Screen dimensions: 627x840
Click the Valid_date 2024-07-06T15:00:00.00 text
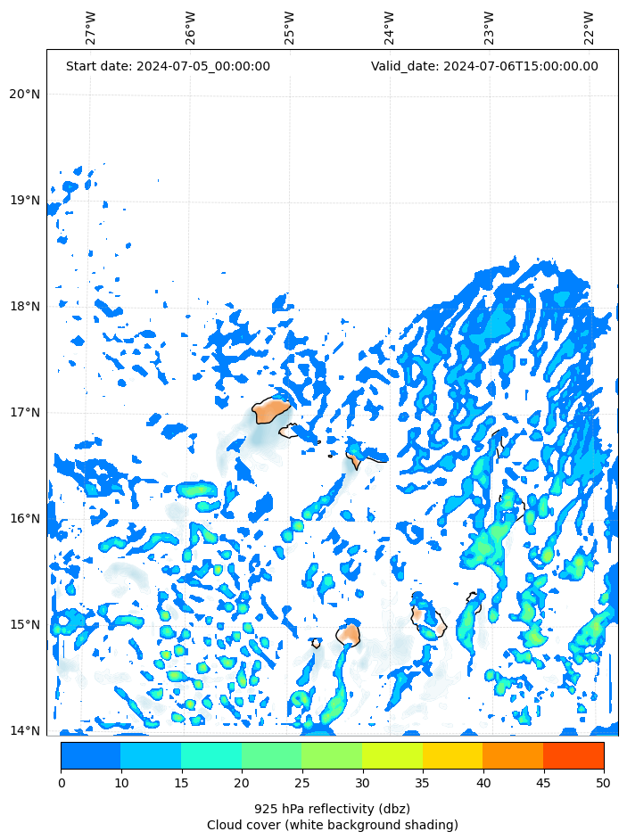[x=484, y=66]
